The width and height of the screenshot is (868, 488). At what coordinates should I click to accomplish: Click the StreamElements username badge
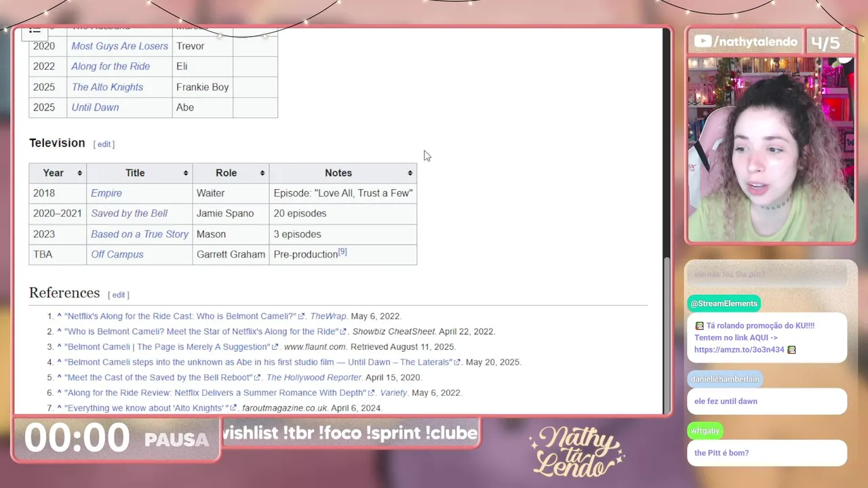tap(724, 304)
